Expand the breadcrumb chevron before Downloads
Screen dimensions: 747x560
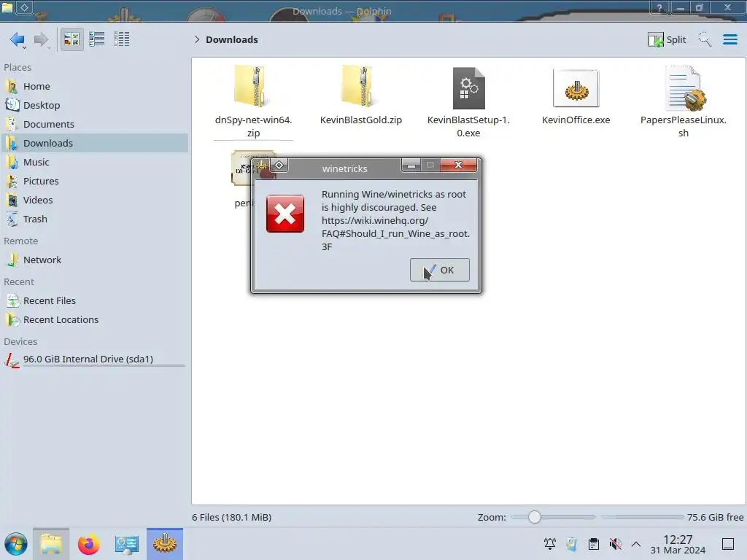(197, 39)
